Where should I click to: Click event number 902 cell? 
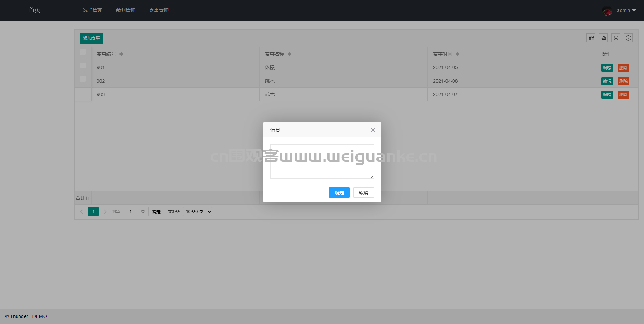(x=175, y=81)
